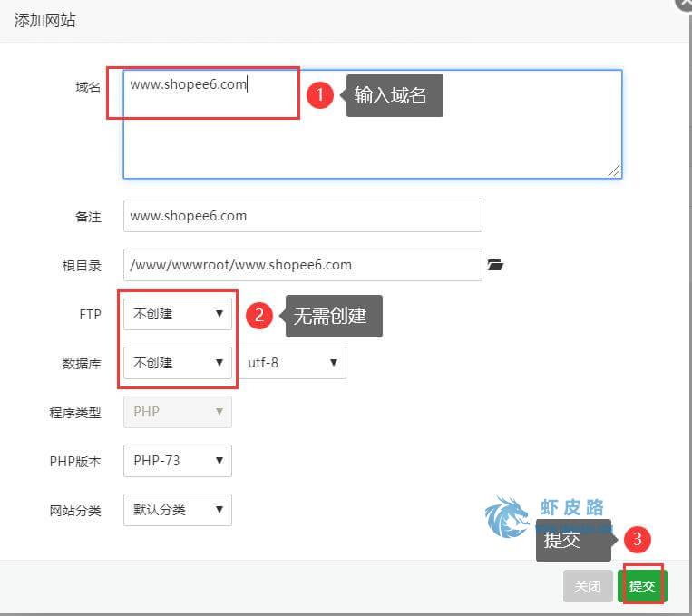Click the gray 关闭 button
The height and width of the screenshot is (616, 692).
(x=588, y=586)
